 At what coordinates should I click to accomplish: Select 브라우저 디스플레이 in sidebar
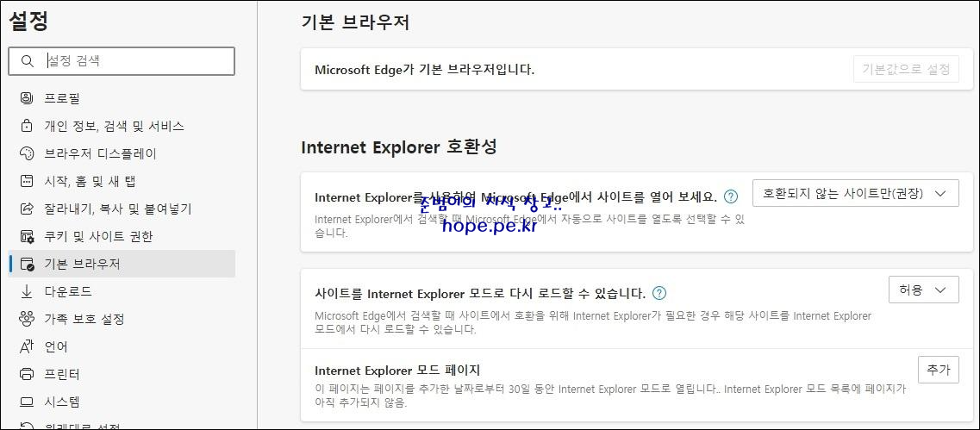tap(122, 153)
